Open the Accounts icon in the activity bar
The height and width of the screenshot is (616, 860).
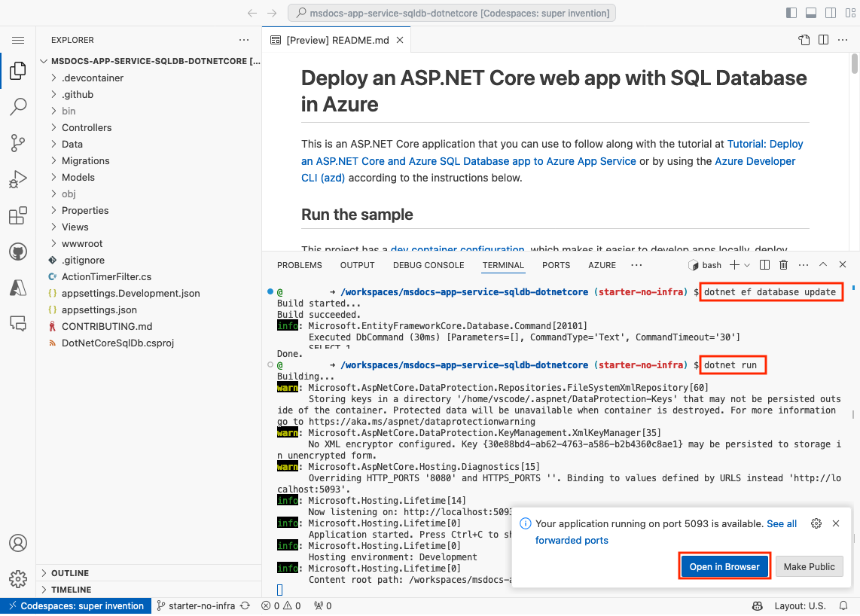(18, 542)
